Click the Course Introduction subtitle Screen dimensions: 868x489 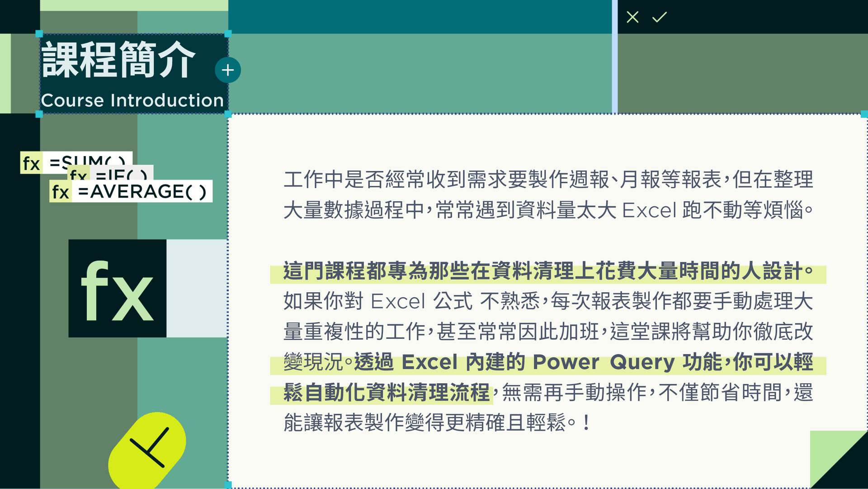pos(132,100)
